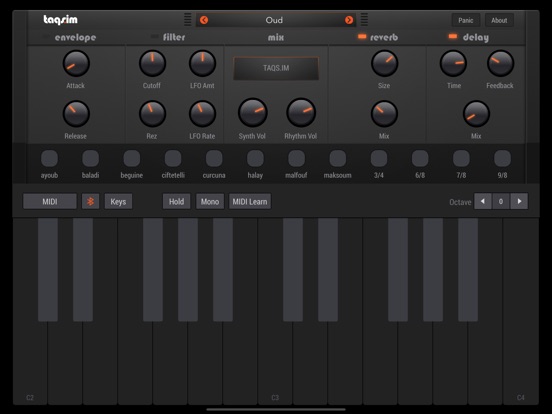Click the Rhythm Vol knob
This screenshot has height=414, width=552.
[x=301, y=113]
